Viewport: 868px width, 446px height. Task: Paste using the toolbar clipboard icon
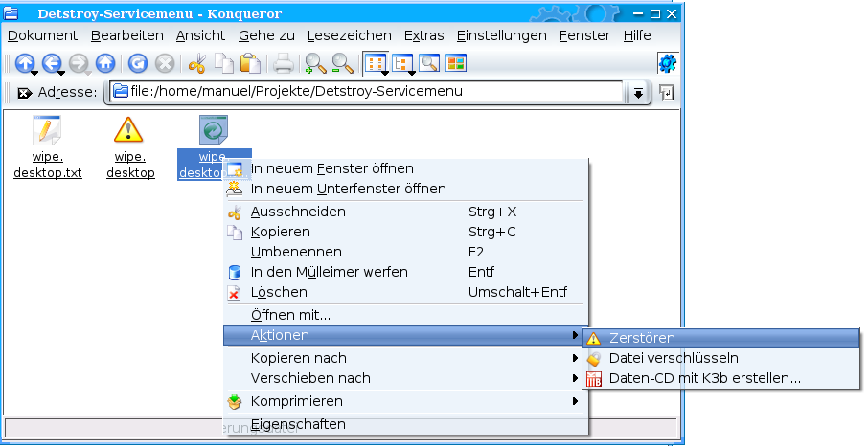[x=251, y=63]
